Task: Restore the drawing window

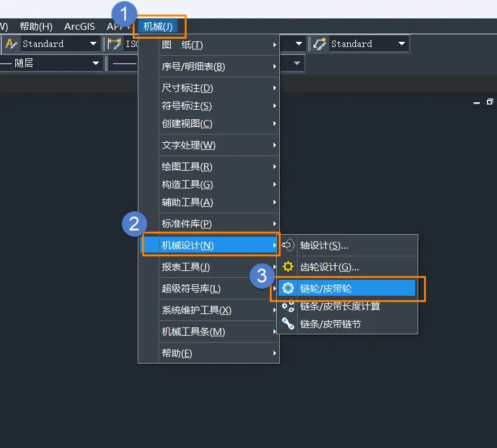Action: click(490, 102)
